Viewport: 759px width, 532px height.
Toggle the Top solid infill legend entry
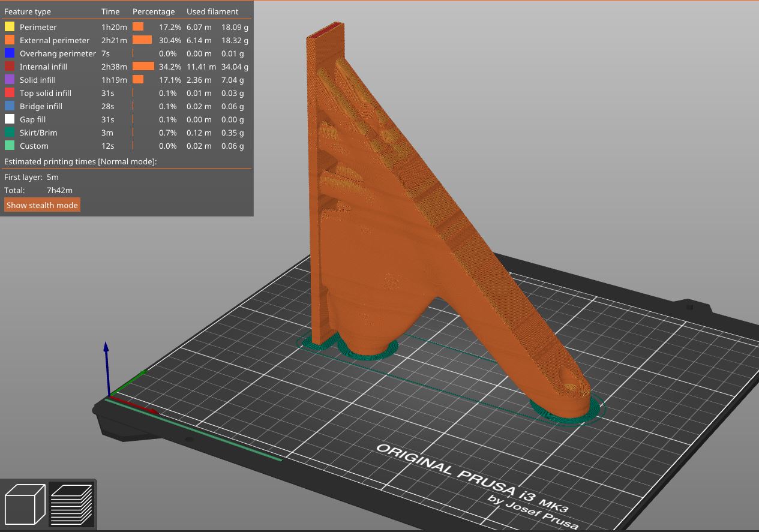point(45,93)
